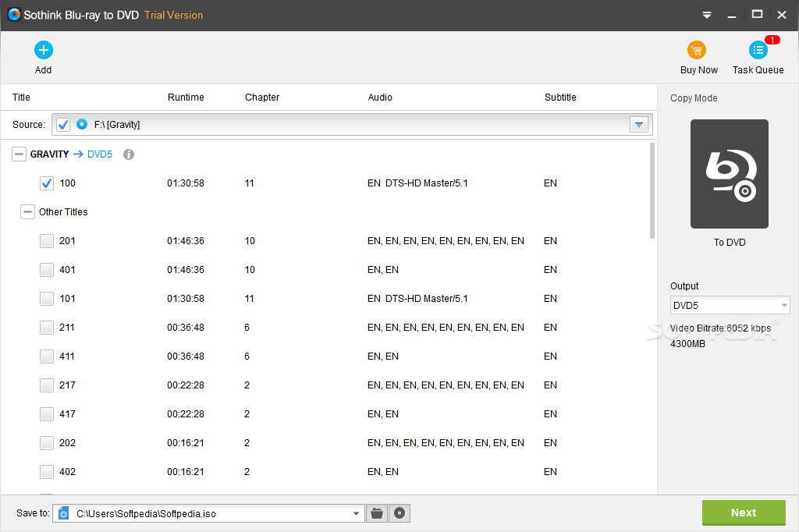
Task: Click the title list vertical scrollbar thumb
Action: 652,190
